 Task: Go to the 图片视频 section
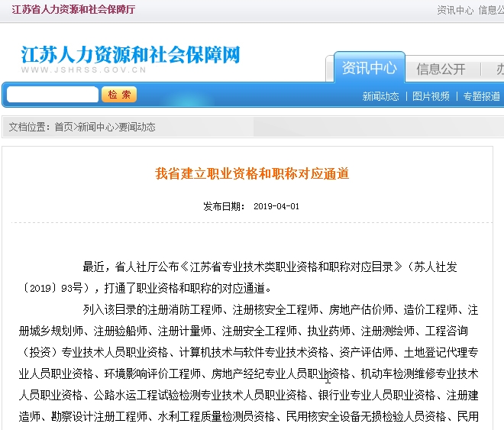[431, 96]
